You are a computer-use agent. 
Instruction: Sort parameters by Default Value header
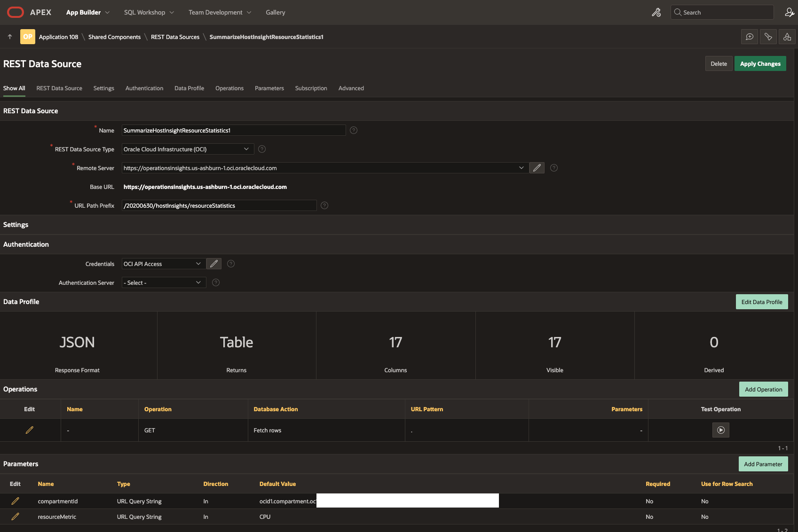[278, 484]
